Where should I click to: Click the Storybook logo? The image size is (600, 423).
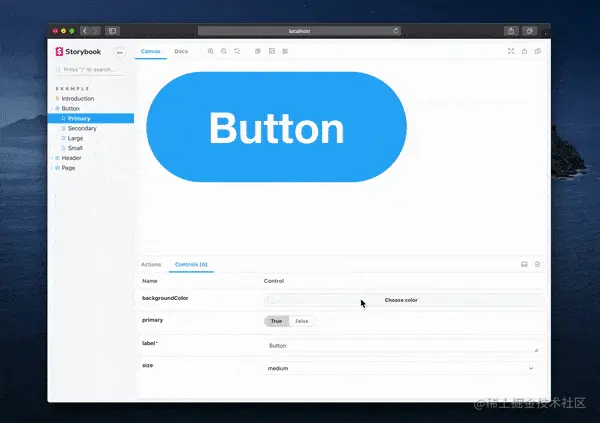pyautogui.click(x=78, y=52)
